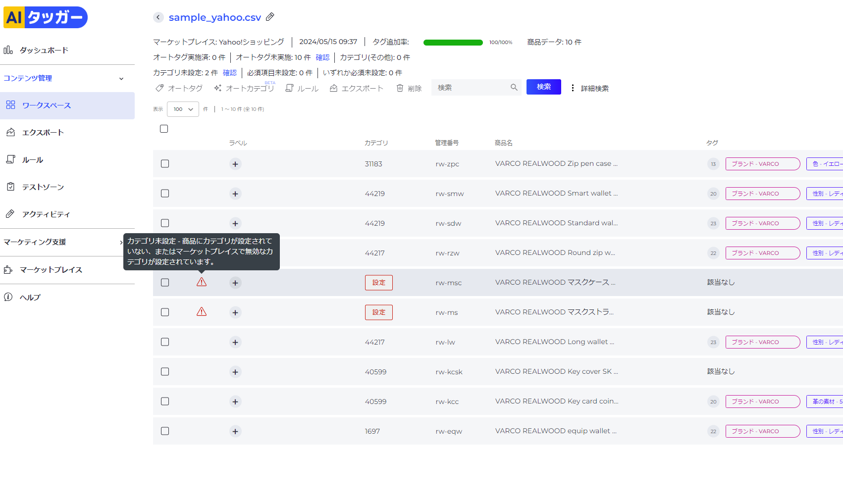
Task: Click the warning triangle on rw-ms row
Action: coord(202,312)
